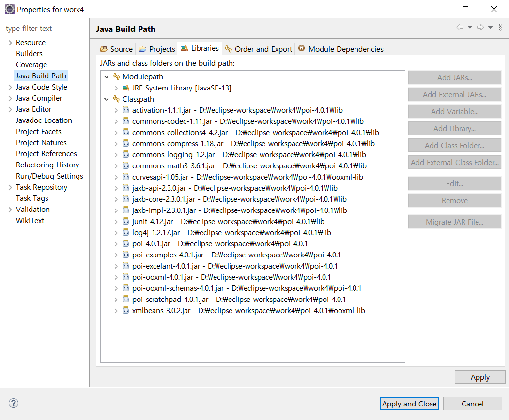Click the poi-excelant-4.0.1.jar jar icon
The width and height of the screenshot is (509, 420).
[x=126, y=266]
